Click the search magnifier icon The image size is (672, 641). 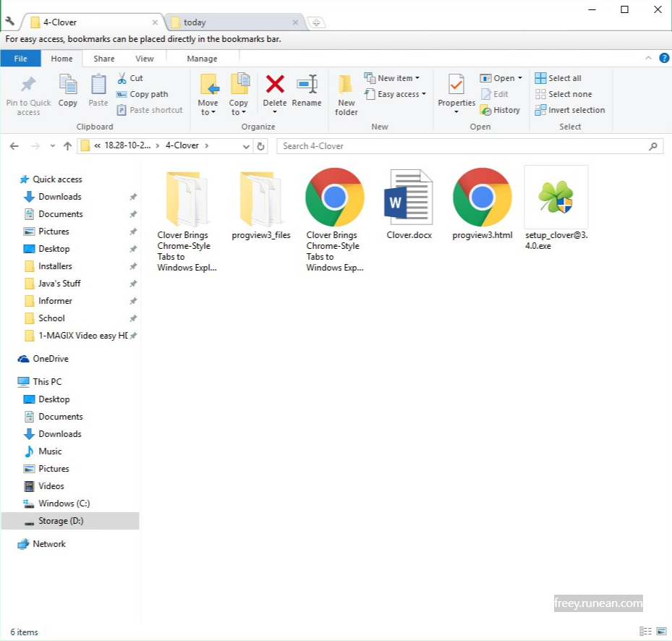click(x=652, y=146)
